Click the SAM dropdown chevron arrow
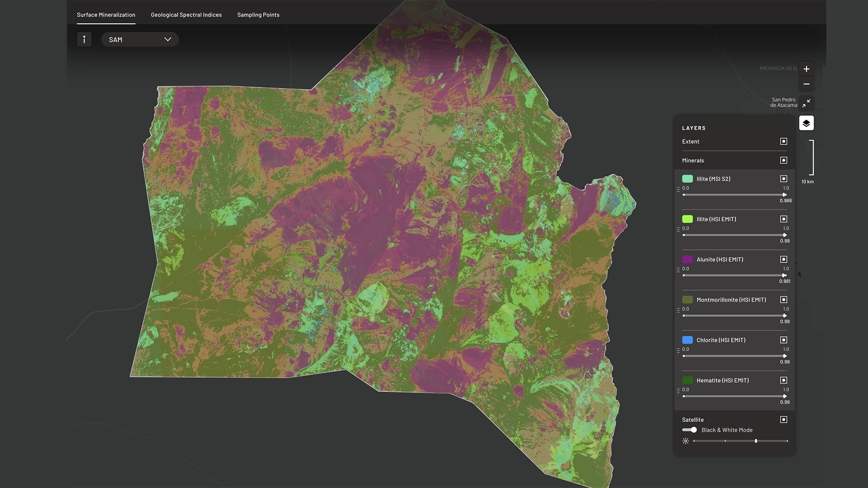Image resolution: width=868 pixels, height=488 pixels. 168,39
